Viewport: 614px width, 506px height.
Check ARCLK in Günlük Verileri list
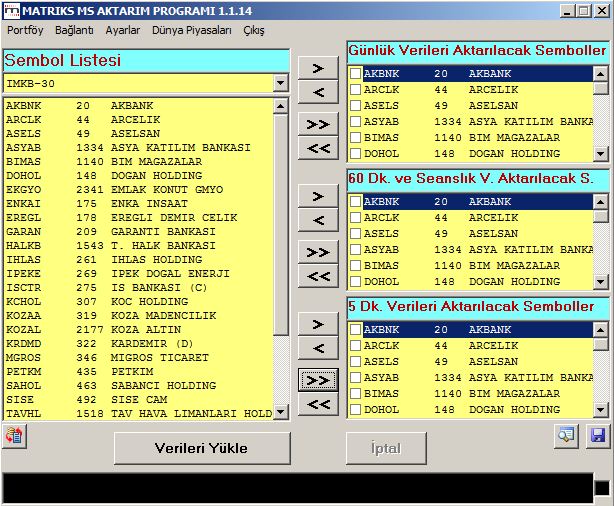355,90
